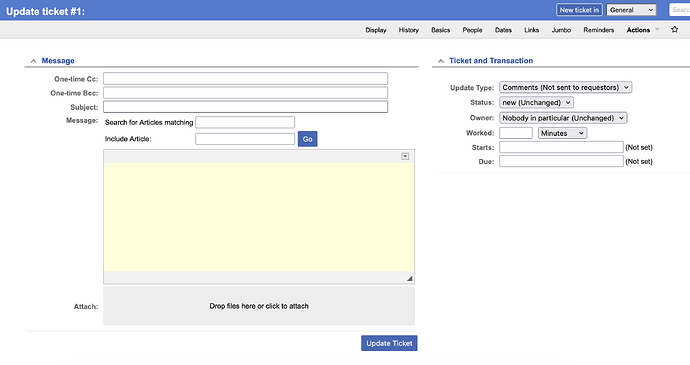The height and width of the screenshot is (365, 690).
Task: Open the General queue dropdown
Action: pos(631,10)
